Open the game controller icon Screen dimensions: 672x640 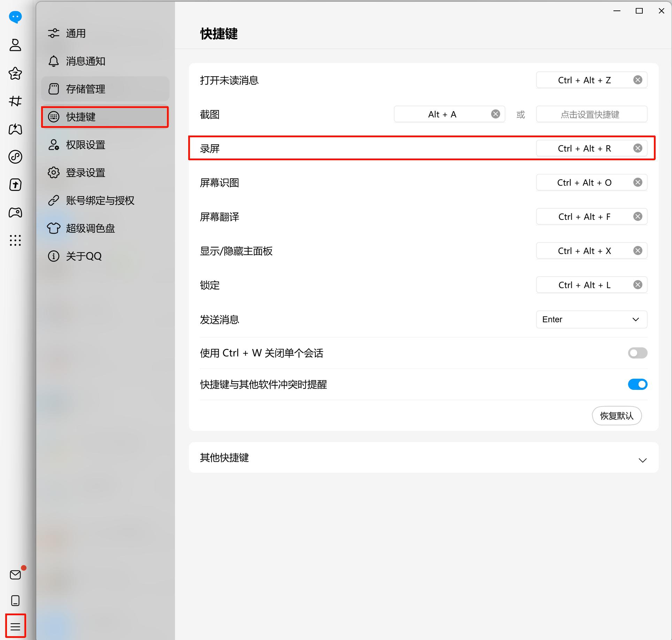(x=15, y=213)
